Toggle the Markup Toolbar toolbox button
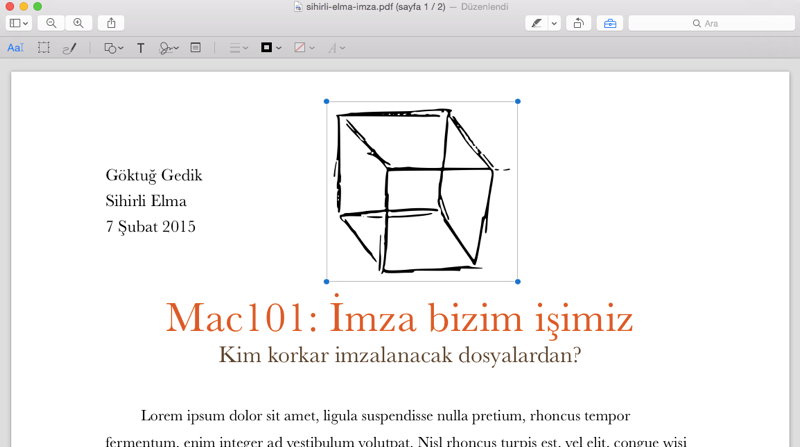This screenshot has height=447, width=800. point(610,23)
